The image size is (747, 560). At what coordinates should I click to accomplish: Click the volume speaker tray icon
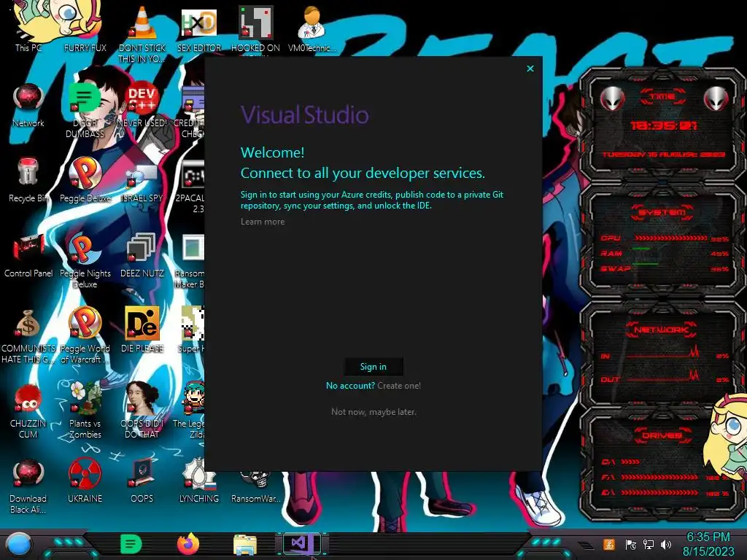click(x=666, y=545)
